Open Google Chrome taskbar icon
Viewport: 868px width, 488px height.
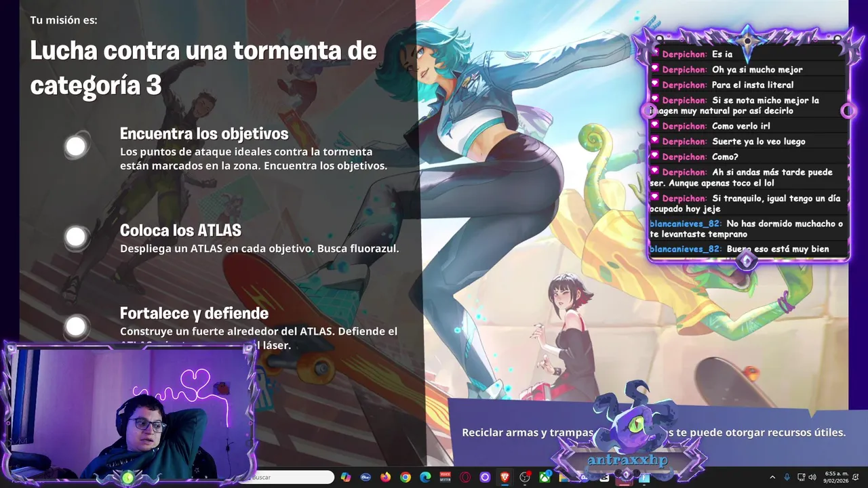coord(406,477)
